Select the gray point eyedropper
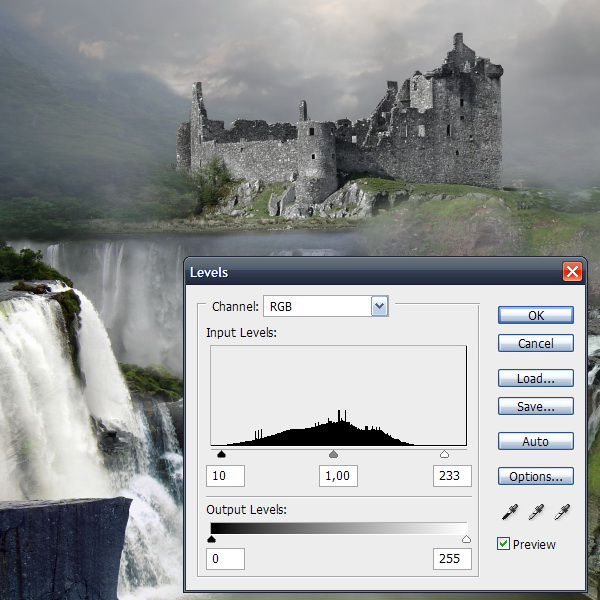This screenshot has width=600, height=600. [x=536, y=512]
